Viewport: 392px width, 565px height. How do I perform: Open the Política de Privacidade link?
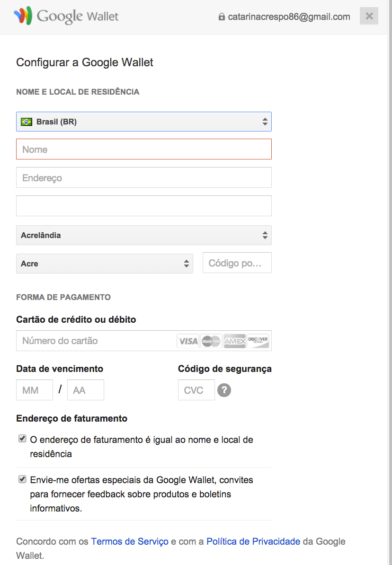pos(253,541)
